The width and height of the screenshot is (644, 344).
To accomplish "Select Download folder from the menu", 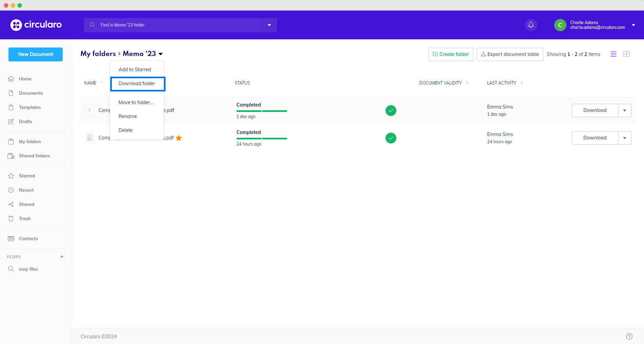I will (x=137, y=83).
